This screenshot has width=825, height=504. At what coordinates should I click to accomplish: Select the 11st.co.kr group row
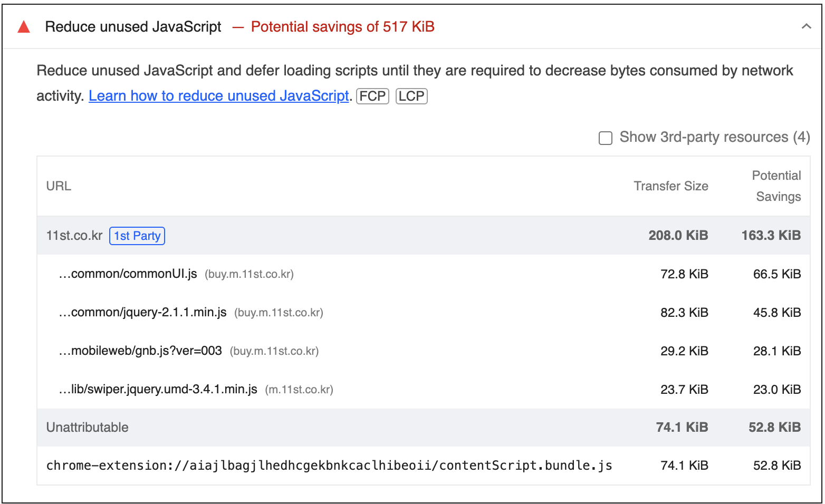point(424,236)
